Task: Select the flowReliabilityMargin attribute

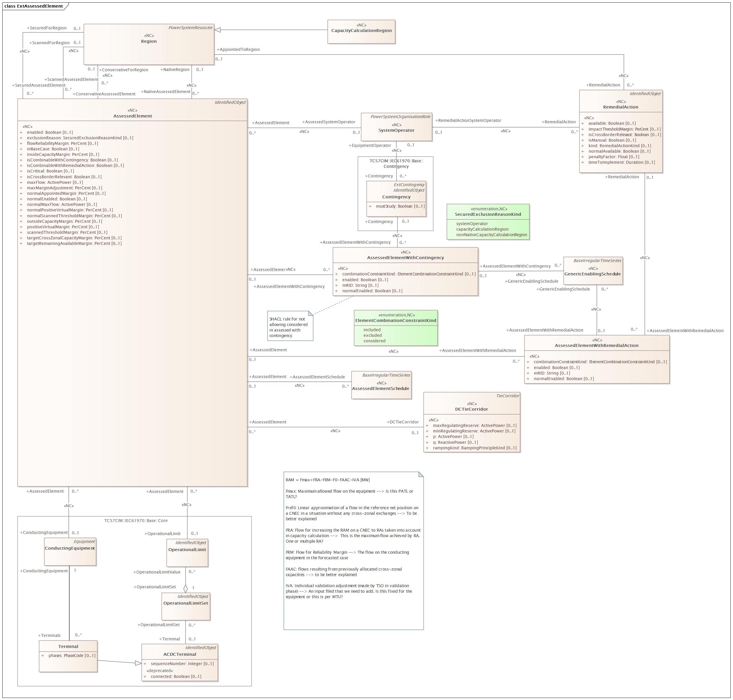Action: click(x=62, y=144)
